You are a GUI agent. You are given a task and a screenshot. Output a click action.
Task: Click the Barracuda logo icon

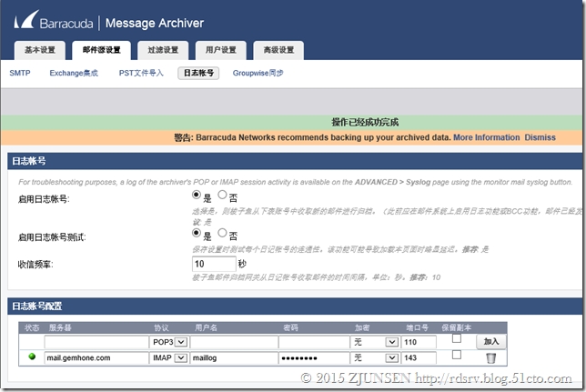click(x=26, y=19)
